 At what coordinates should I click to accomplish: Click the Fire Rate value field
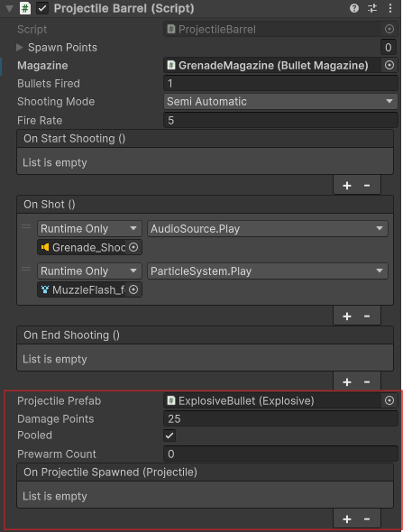pyautogui.click(x=280, y=120)
